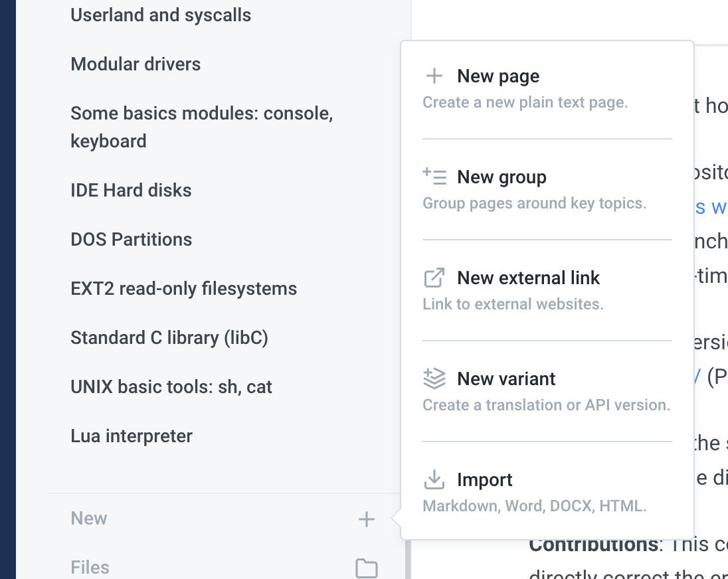Screen dimensions: 728x579
Task: Open the Userland and syscalls page
Action: tap(161, 15)
